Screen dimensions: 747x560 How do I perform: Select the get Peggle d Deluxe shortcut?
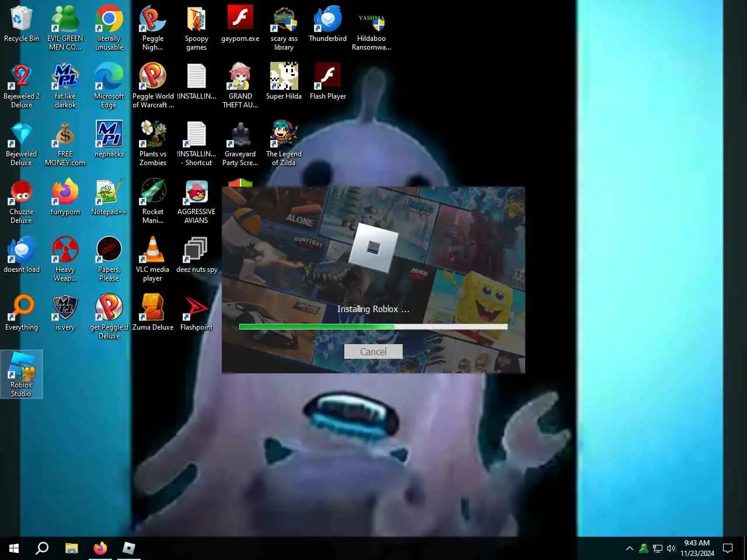109,317
